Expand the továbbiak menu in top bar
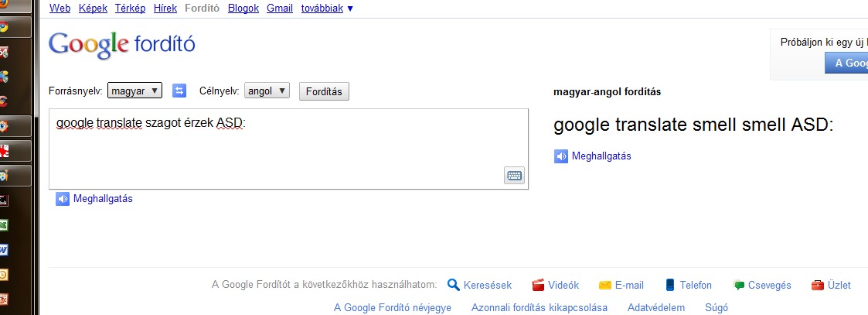This screenshot has width=868, height=315. coord(328,9)
